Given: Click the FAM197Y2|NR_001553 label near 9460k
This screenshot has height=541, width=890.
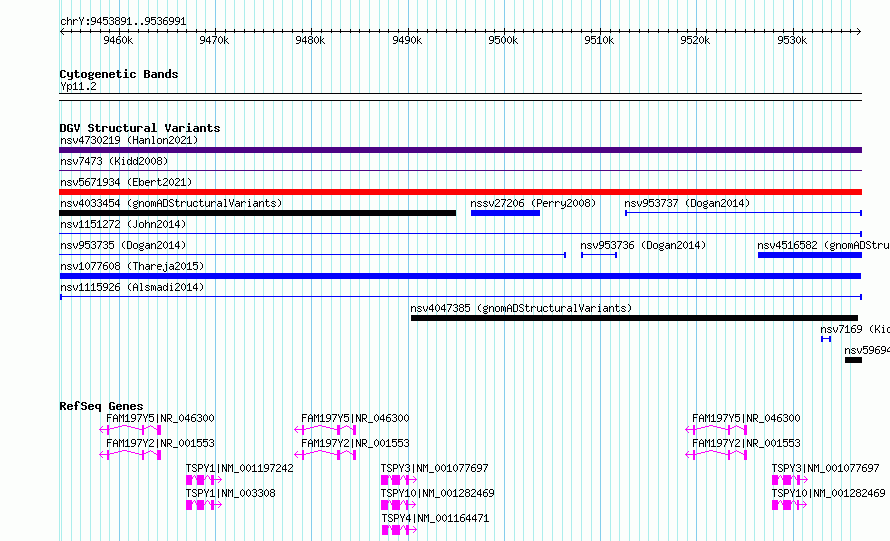Looking at the screenshot, I should 160,443.
